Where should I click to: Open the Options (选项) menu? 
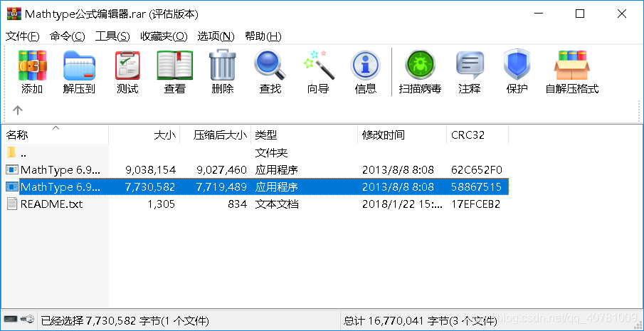tap(216, 36)
